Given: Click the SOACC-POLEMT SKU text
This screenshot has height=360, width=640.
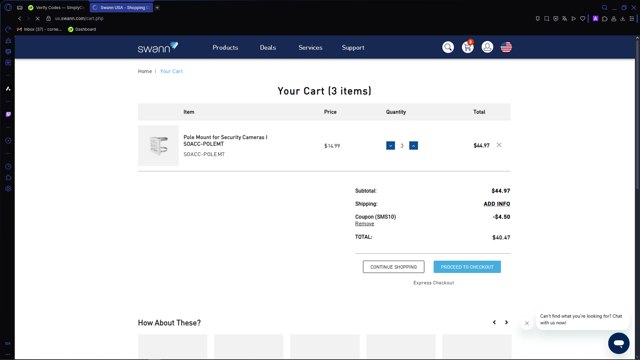Looking at the screenshot, I should pyautogui.click(x=204, y=154).
